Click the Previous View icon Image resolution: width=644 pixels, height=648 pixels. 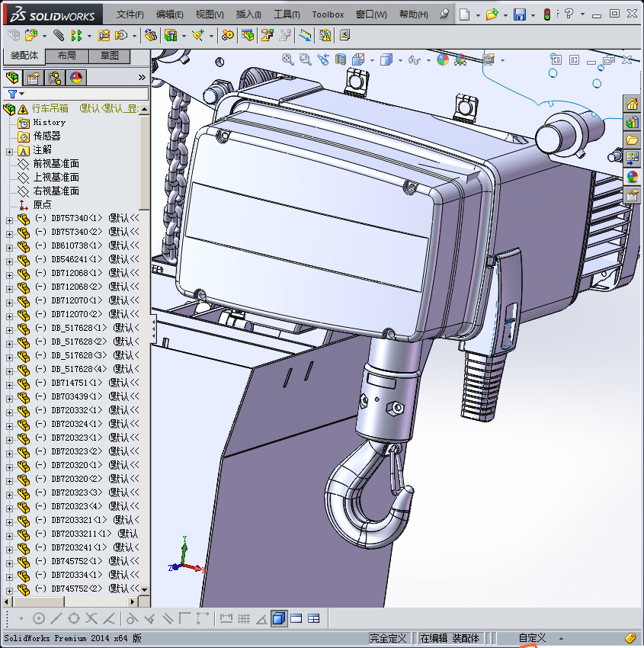[x=323, y=59]
